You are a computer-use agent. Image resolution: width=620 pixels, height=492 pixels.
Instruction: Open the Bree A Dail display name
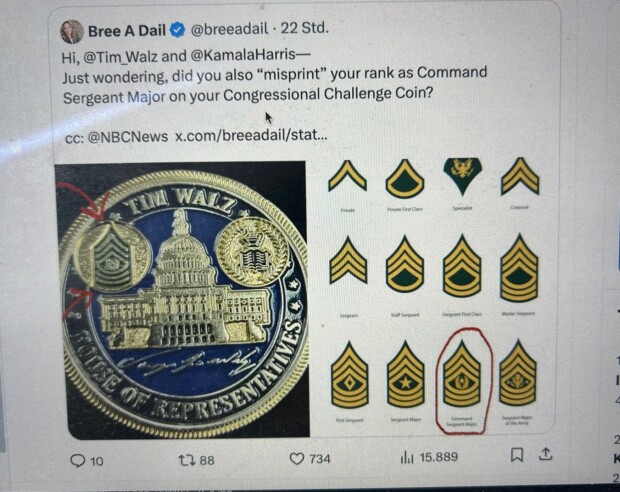127,31
